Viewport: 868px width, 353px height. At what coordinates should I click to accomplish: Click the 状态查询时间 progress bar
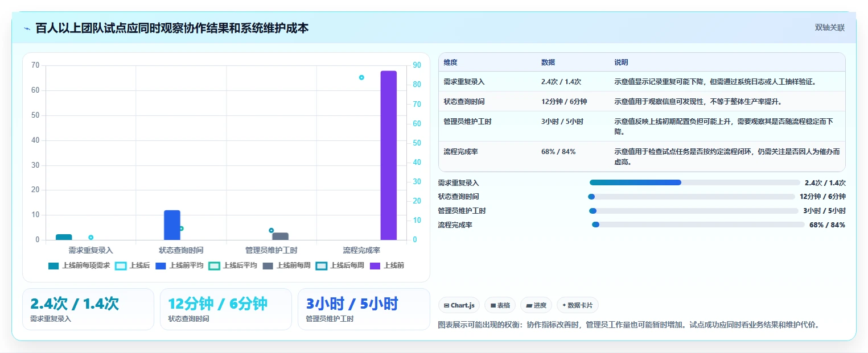[692, 197]
